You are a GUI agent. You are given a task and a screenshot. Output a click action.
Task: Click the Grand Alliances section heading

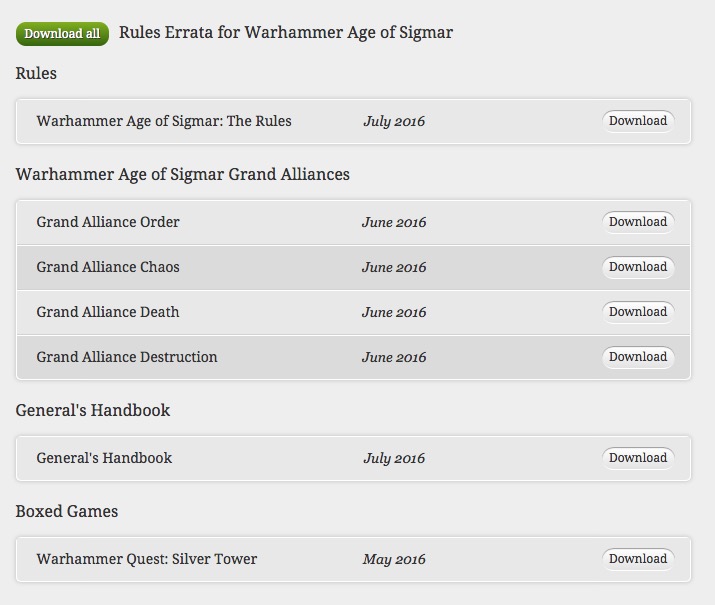tap(182, 175)
